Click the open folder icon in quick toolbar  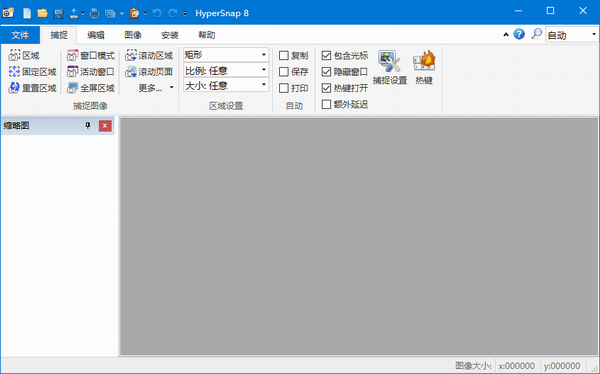pos(42,13)
